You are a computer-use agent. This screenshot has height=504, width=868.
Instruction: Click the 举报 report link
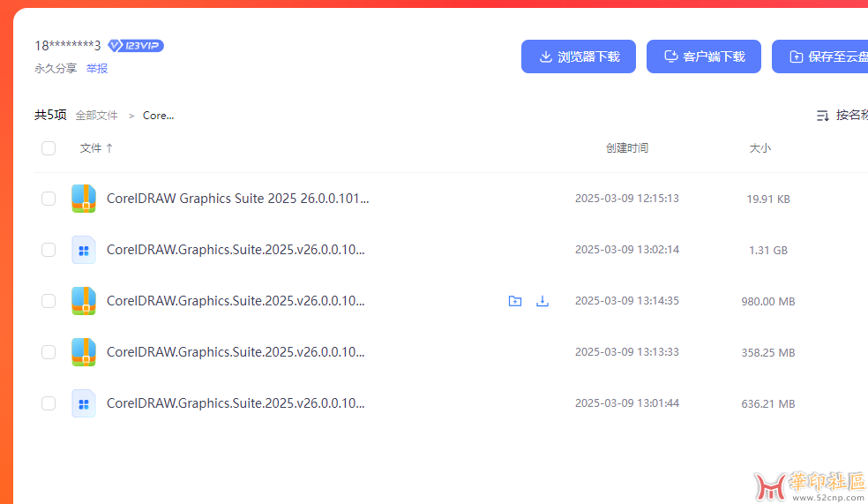click(97, 69)
